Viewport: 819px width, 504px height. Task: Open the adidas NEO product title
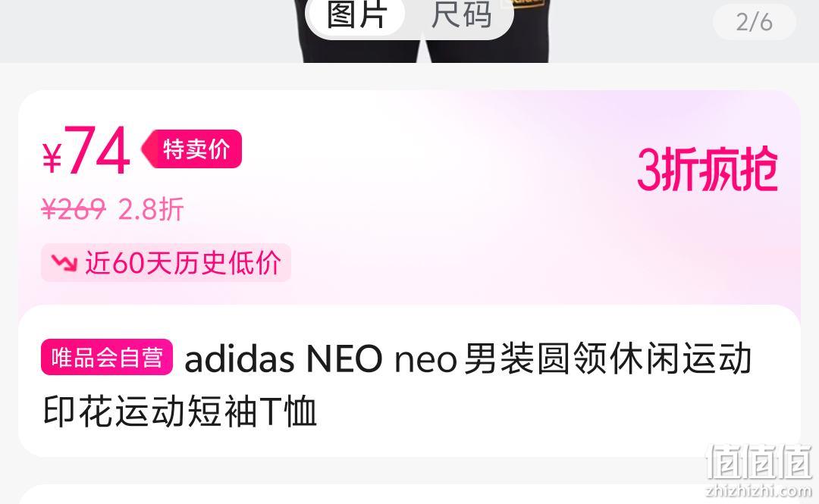click(x=397, y=384)
